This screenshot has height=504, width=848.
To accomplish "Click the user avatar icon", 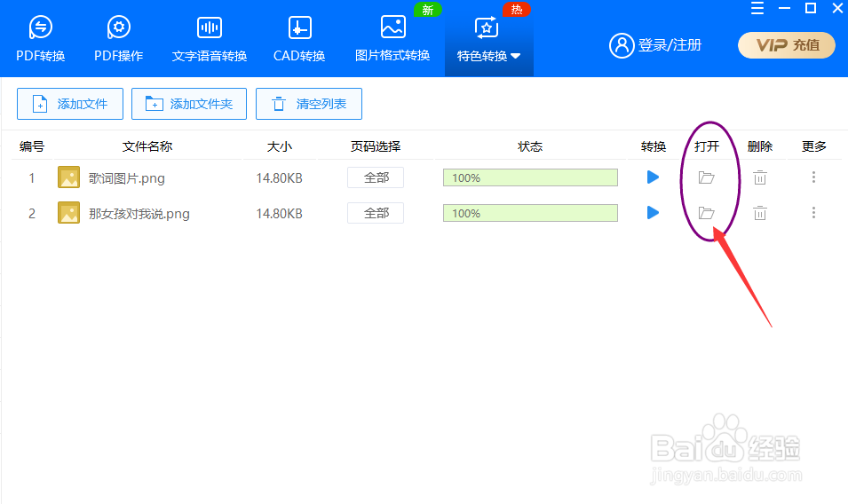I will pos(622,45).
